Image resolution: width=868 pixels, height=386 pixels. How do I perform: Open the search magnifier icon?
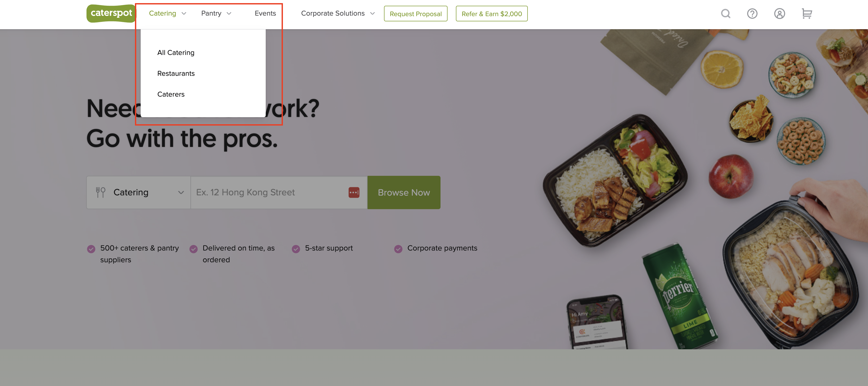click(726, 14)
